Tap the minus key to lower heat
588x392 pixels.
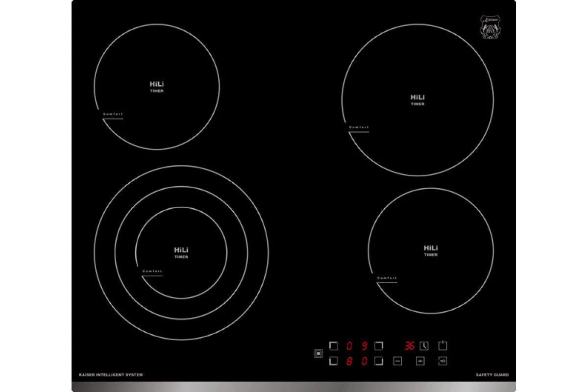coord(397,362)
